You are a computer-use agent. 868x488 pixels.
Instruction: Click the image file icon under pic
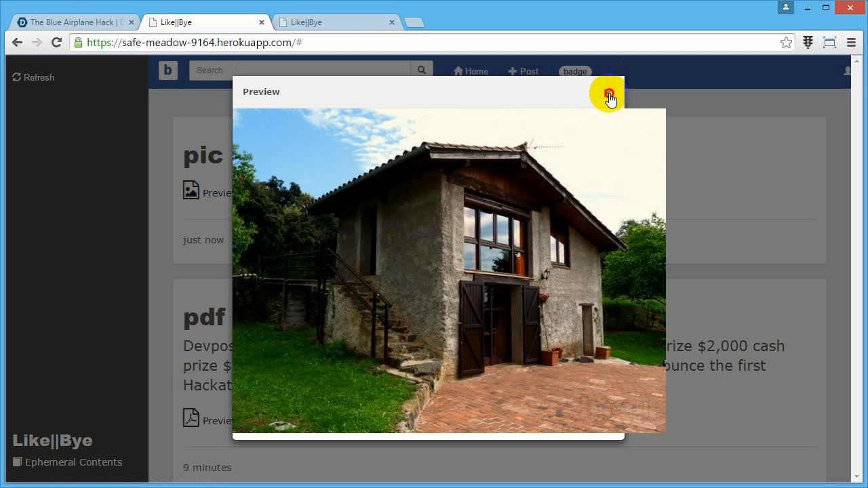pos(191,190)
